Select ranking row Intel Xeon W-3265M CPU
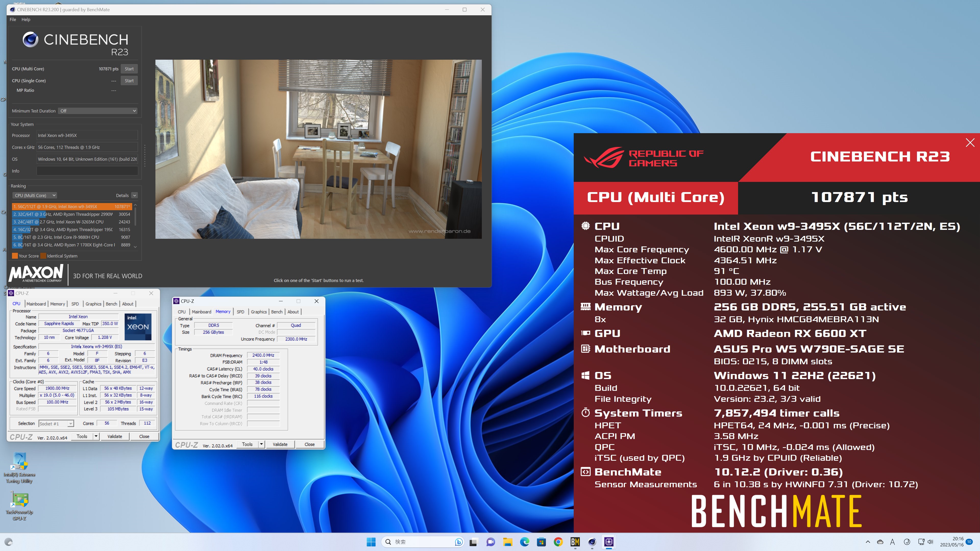This screenshot has width=980, height=551. [x=72, y=222]
